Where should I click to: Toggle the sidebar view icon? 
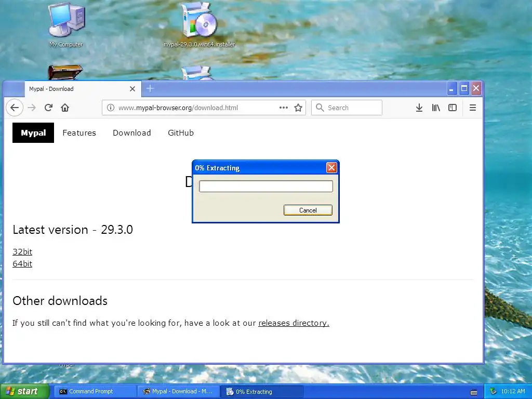pyautogui.click(x=453, y=108)
